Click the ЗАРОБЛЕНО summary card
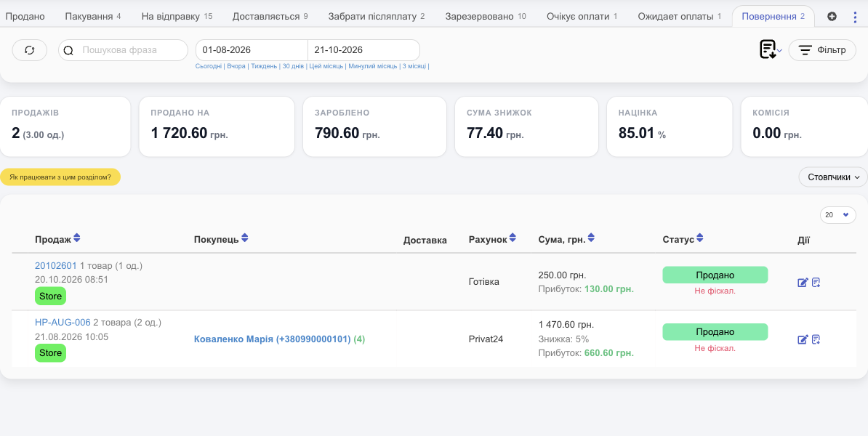This screenshot has height=436, width=868. (374, 126)
